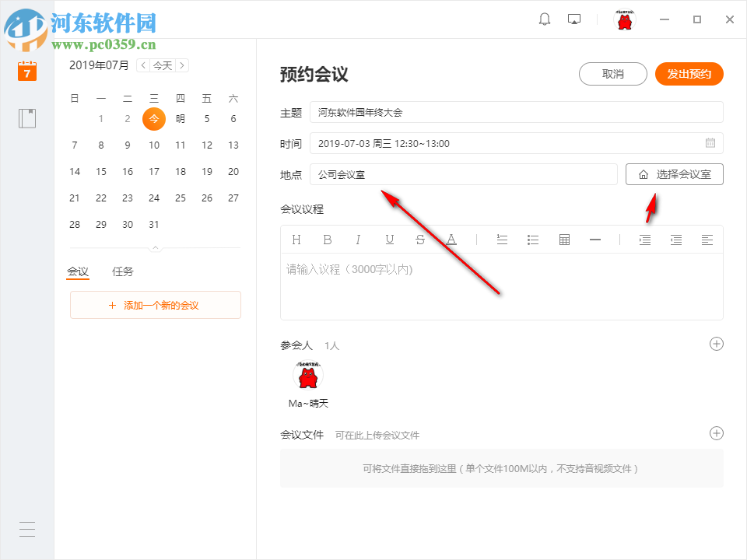Apply strikethrough formatting in agenda editor

pos(420,240)
